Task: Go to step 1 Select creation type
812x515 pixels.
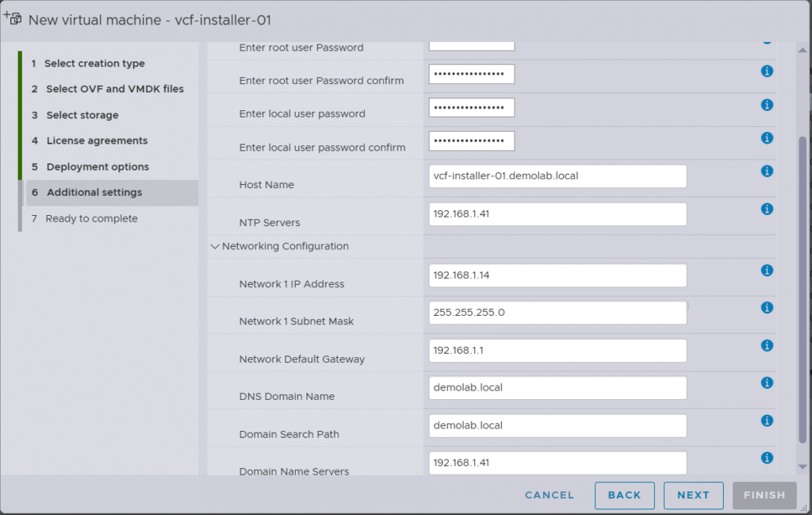Action: (x=94, y=63)
